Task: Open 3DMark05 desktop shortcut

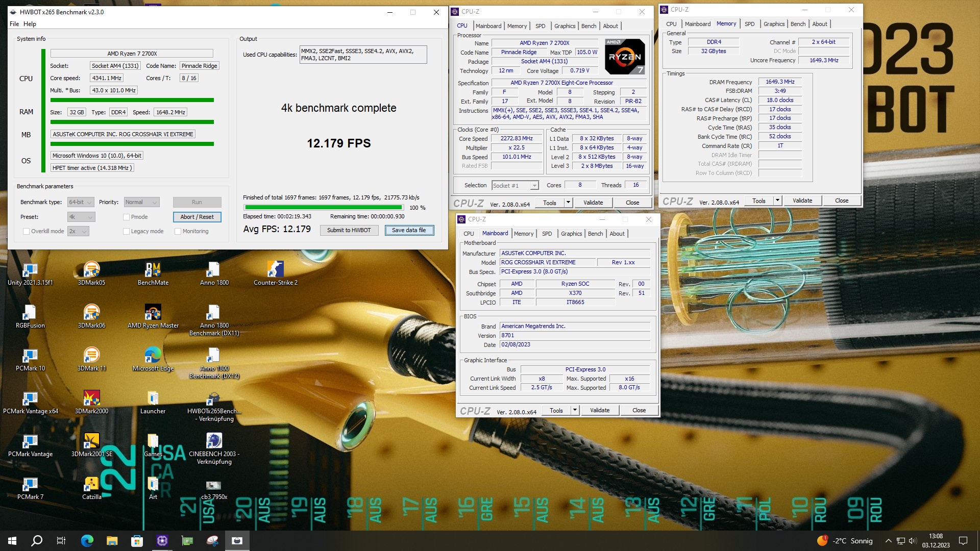Action: pos(91,273)
